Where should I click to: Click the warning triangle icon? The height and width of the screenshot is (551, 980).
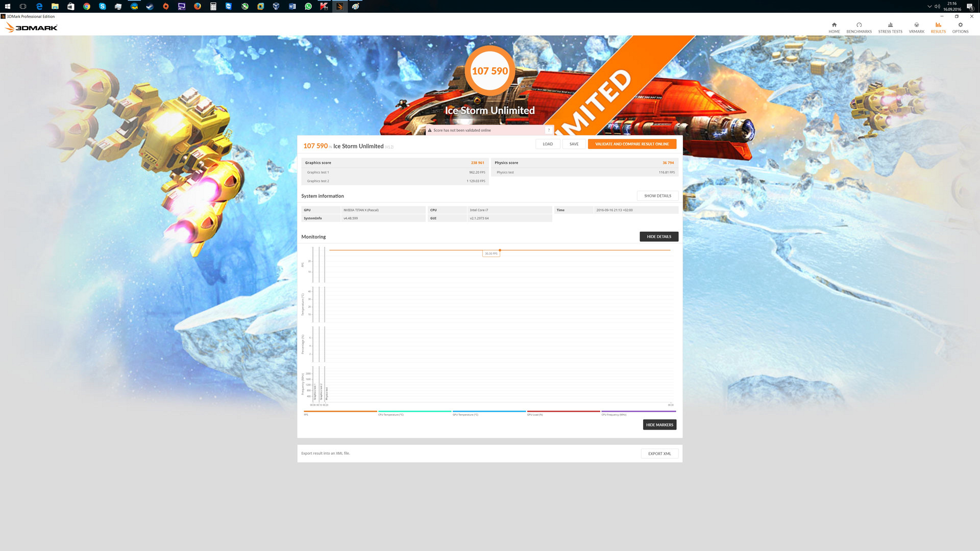(x=430, y=130)
